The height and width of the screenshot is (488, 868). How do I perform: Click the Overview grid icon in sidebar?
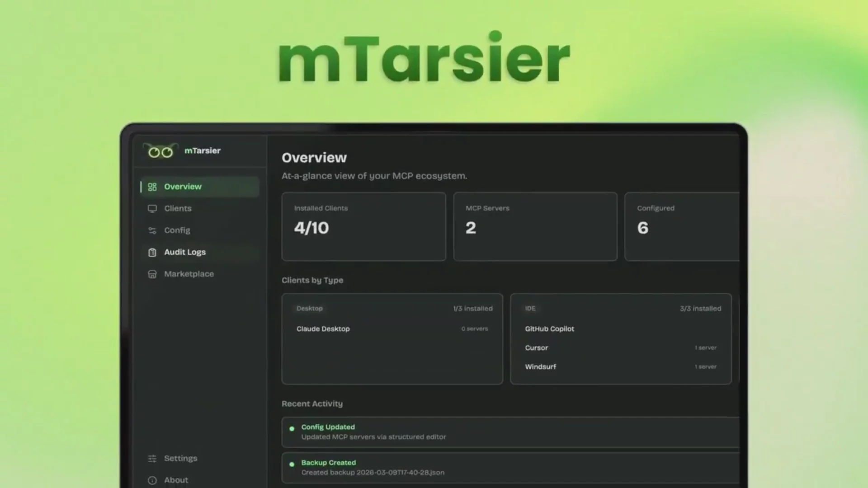(152, 187)
